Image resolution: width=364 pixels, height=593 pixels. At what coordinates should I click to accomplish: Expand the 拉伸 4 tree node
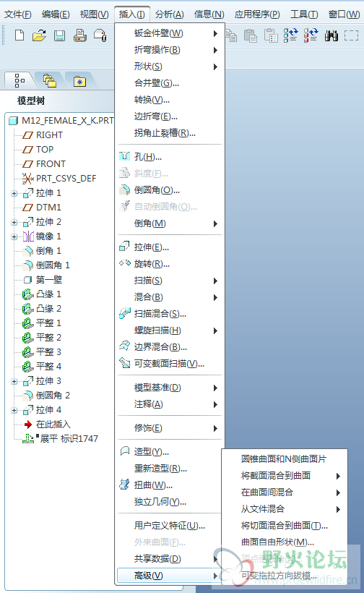pos(14,410)
